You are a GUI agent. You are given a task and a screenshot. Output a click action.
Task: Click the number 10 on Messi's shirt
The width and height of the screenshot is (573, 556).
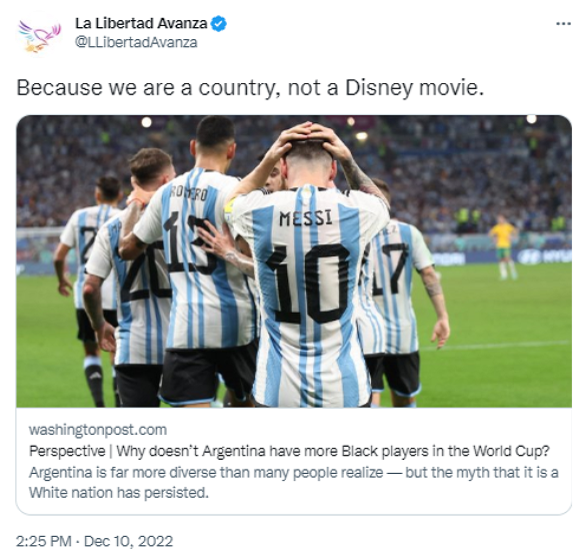309,284
